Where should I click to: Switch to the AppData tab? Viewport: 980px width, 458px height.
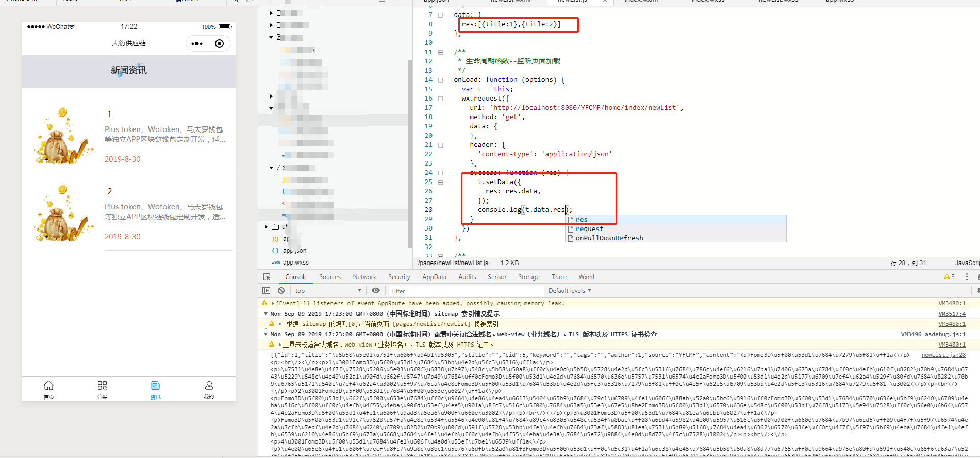coord(434,277)
